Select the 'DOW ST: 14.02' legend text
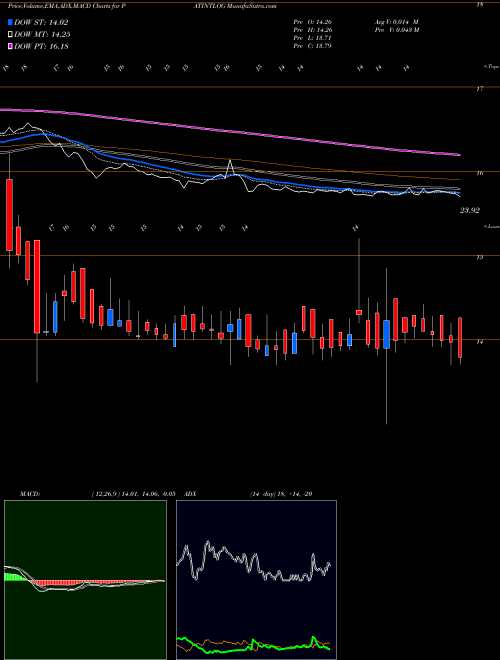This screenshot has height=660, width=500. point(41,22)
